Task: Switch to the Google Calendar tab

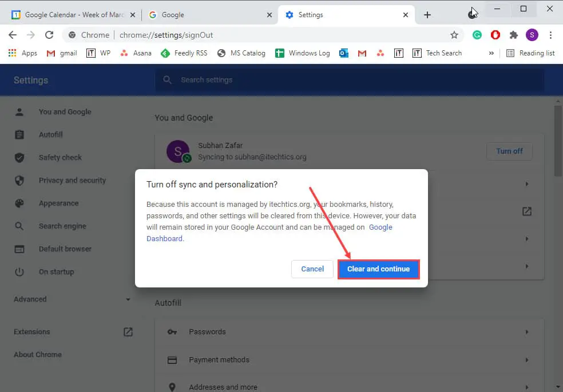Action: (x=69, y=15)
